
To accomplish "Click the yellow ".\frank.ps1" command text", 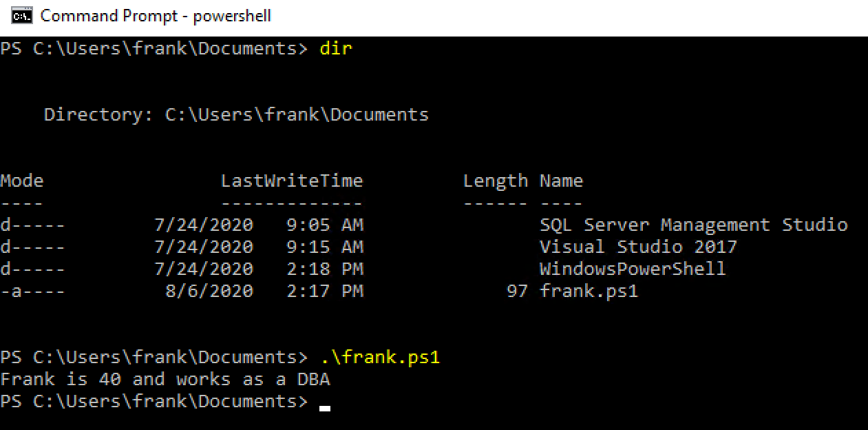I will click(x=380, y=357).
